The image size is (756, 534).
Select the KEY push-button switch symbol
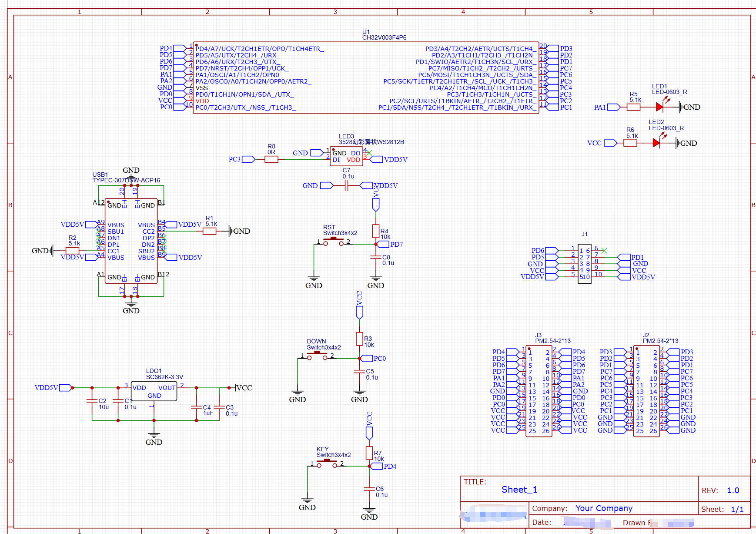point(327,463)
